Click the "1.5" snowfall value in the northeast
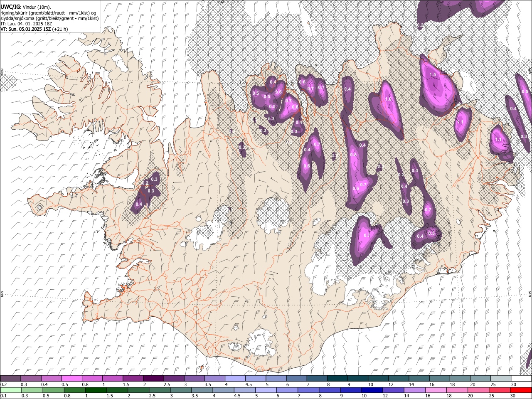Viewport: 532px width, 399px height. pyautogui.click(x=433, y=75)
